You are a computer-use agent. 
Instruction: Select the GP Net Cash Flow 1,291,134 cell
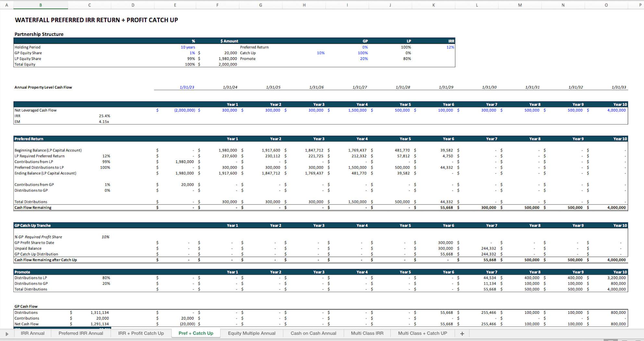[x=100, y=324]
